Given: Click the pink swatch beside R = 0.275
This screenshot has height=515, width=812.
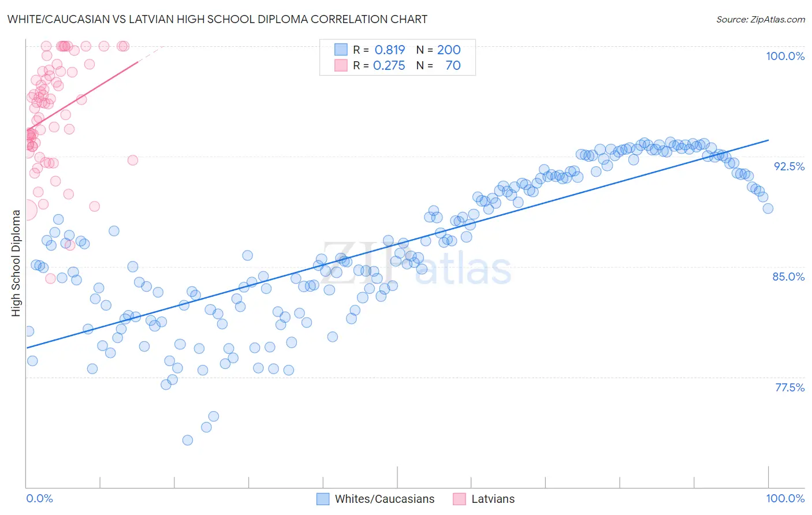Looking at the screenshot, I should click(341, 65).
